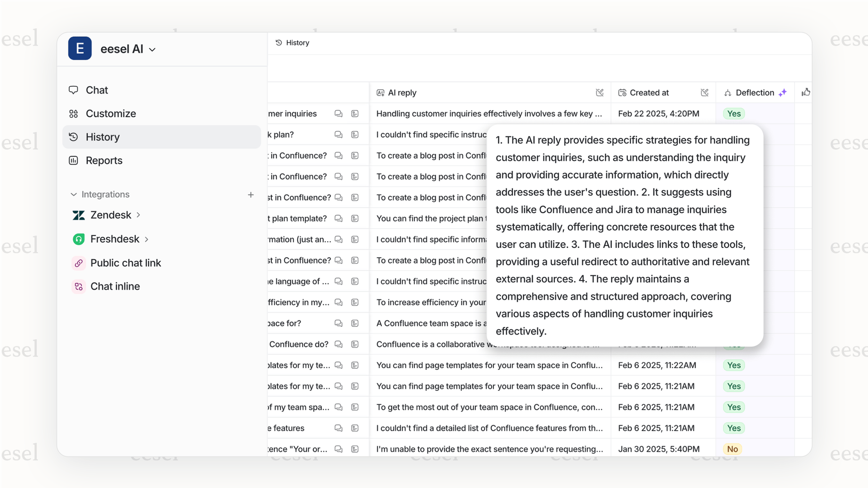Click the Freshdesk logo icon
Screen dimensions: 868x488
pos(79,239)
